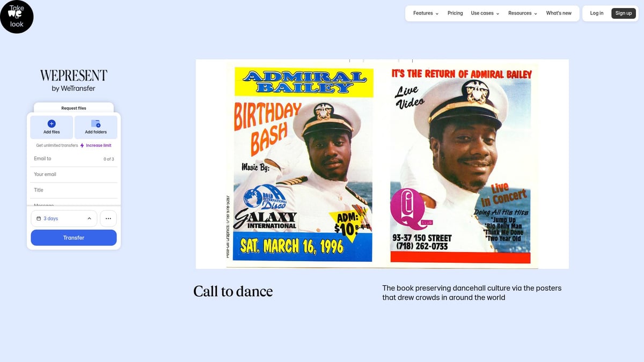
Task: Click the Log in link
Action: click(597, 13)
